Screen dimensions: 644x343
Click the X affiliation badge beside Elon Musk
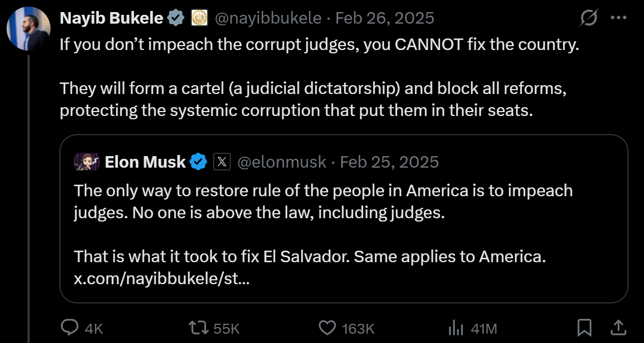[x=221, y=162]
